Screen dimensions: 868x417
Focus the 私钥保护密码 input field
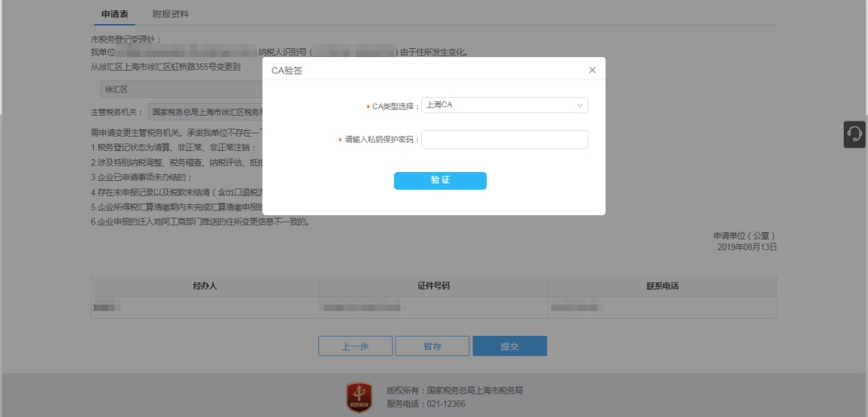tap(504, 139)
